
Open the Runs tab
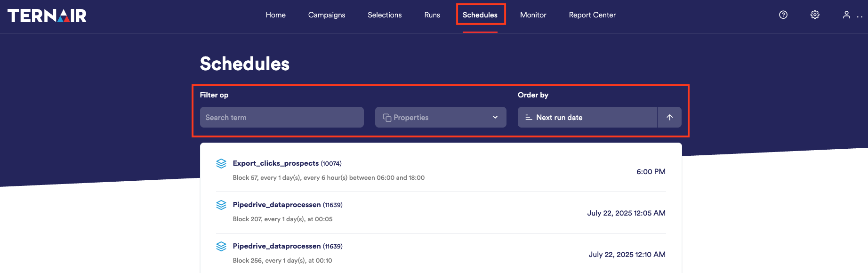[432, 15]
